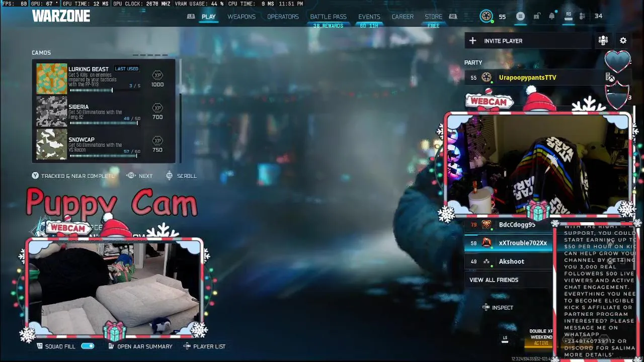The width and height of the screenshot is (644, 362).
Task: Click the Snowcap XP token icon
Action: tap(157, 141)
